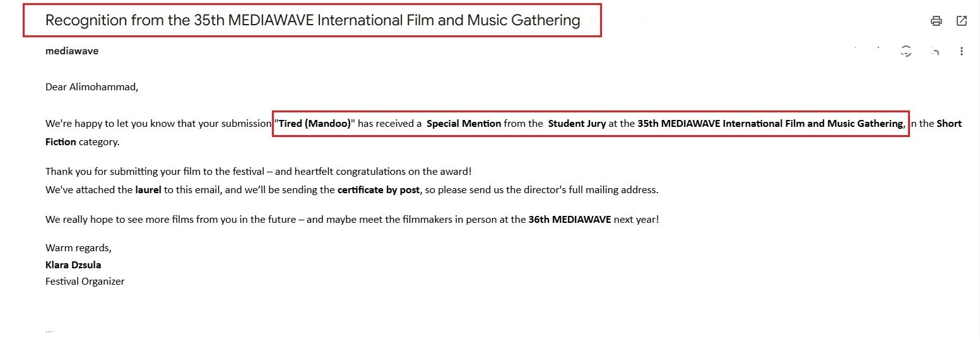This screenshot has width=980, height=339.
Task: Click the reply arrow icon
Action: 934,52
